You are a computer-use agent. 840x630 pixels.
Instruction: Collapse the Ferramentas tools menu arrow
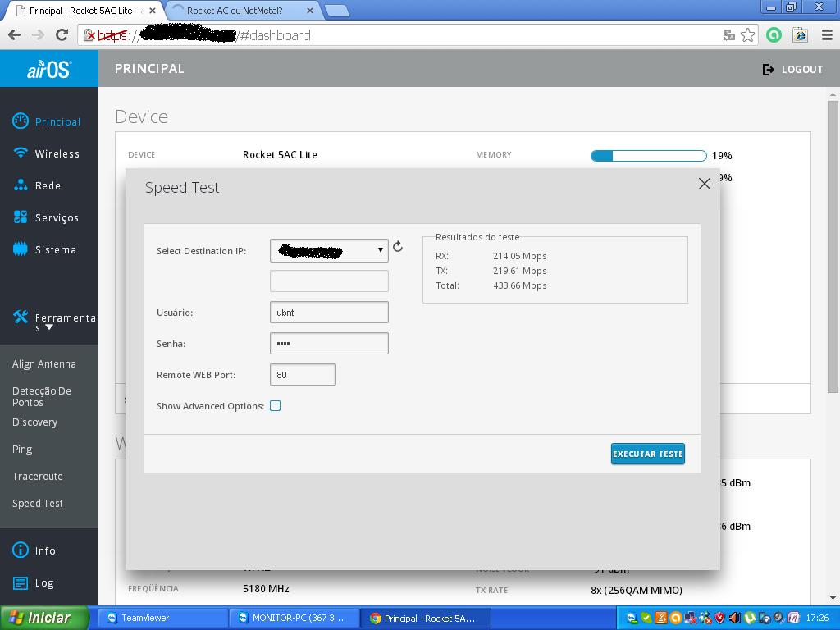[x=49, y=327]
